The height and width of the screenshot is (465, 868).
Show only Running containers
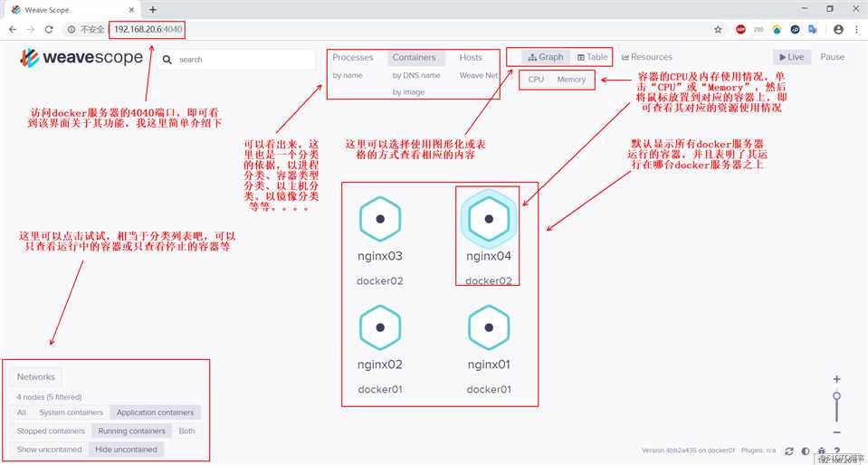(132, 431)
